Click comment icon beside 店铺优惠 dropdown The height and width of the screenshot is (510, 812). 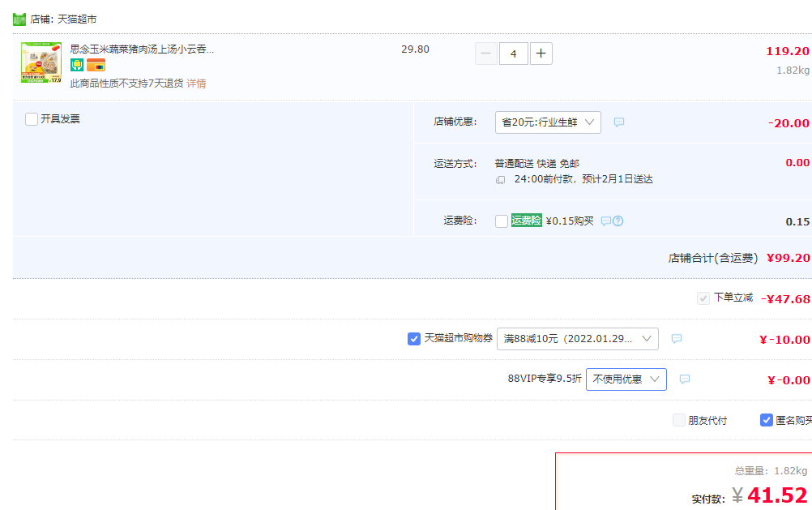619,122
